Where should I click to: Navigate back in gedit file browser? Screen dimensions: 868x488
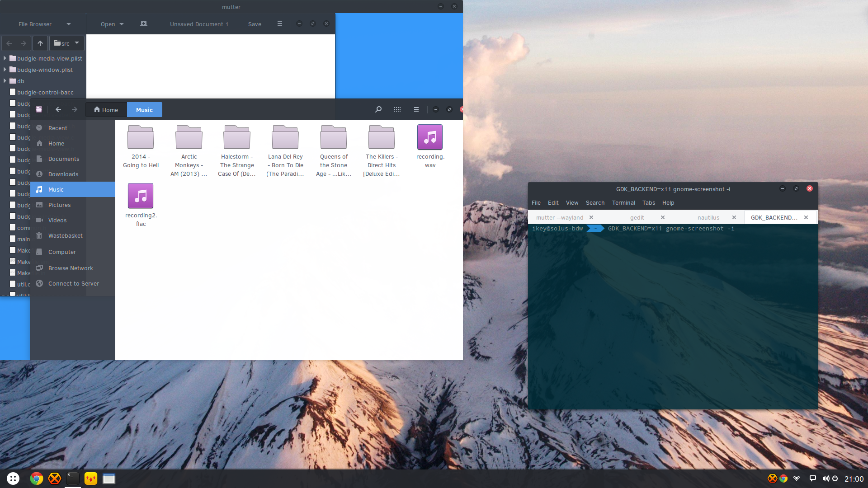point(9,43)
